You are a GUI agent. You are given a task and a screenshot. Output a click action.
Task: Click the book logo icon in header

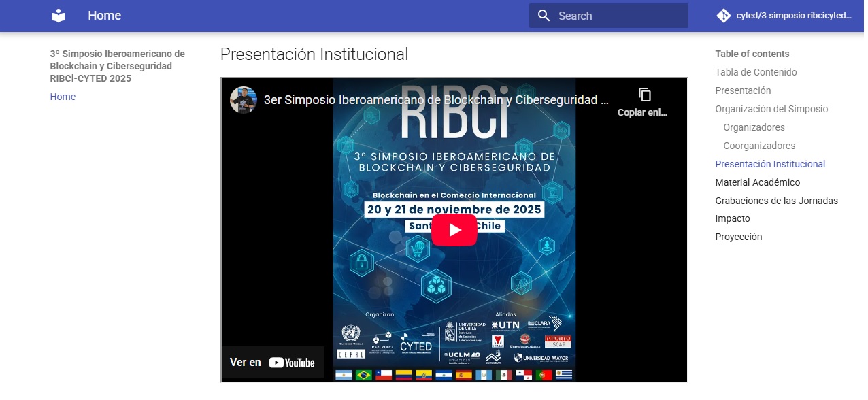[x=59, y=16]
